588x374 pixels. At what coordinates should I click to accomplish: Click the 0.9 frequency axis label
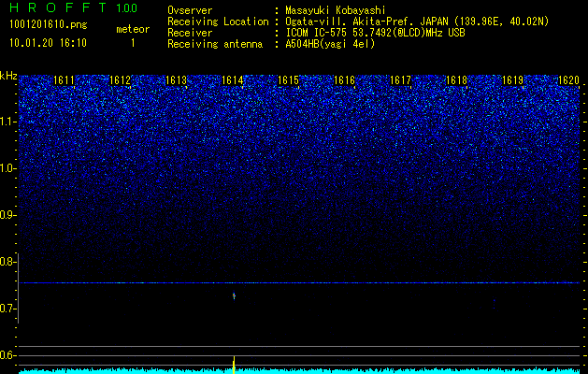point(7,215)
